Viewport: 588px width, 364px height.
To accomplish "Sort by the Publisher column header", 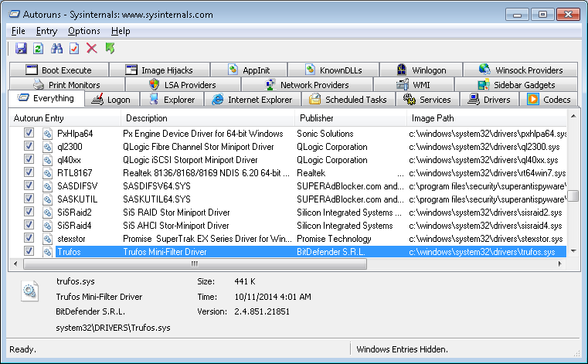I will click(351, 118).
